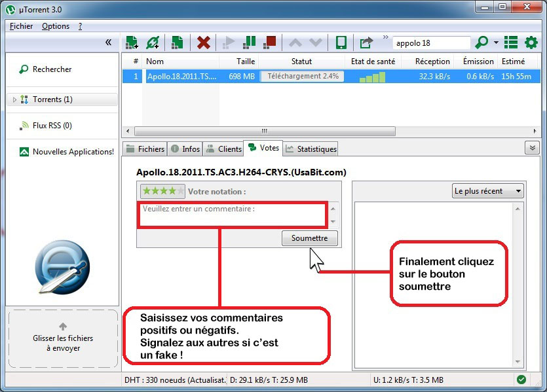Set star rating in Votre notation
Screen dimensions: 547x392
coord(162,191)
